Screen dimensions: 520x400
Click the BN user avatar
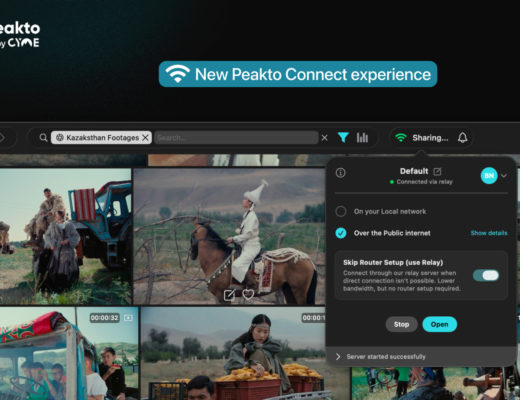(489, 175)
